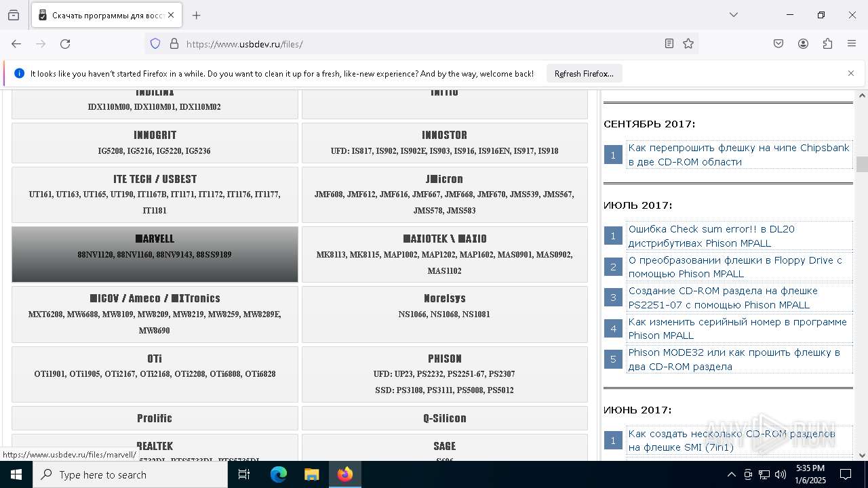Dismiss the Firefox refresh notification bar
This screenshot has width=868, height=488.
tap(850, 73)
